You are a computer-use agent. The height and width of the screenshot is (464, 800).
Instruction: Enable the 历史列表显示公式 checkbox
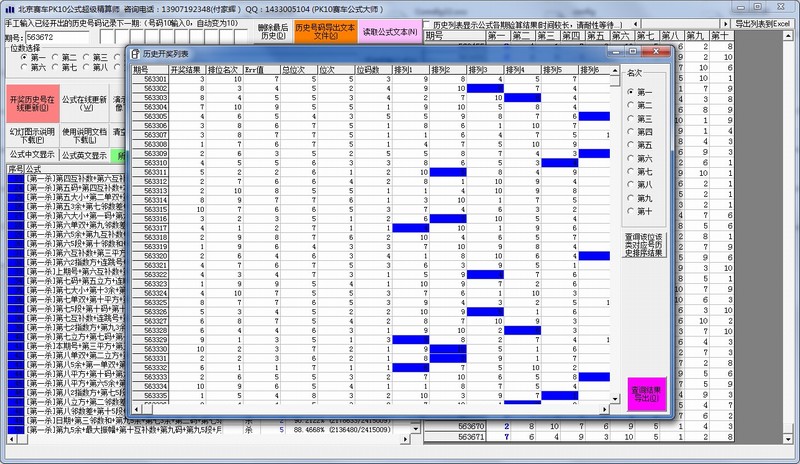[x=427, y=22]
